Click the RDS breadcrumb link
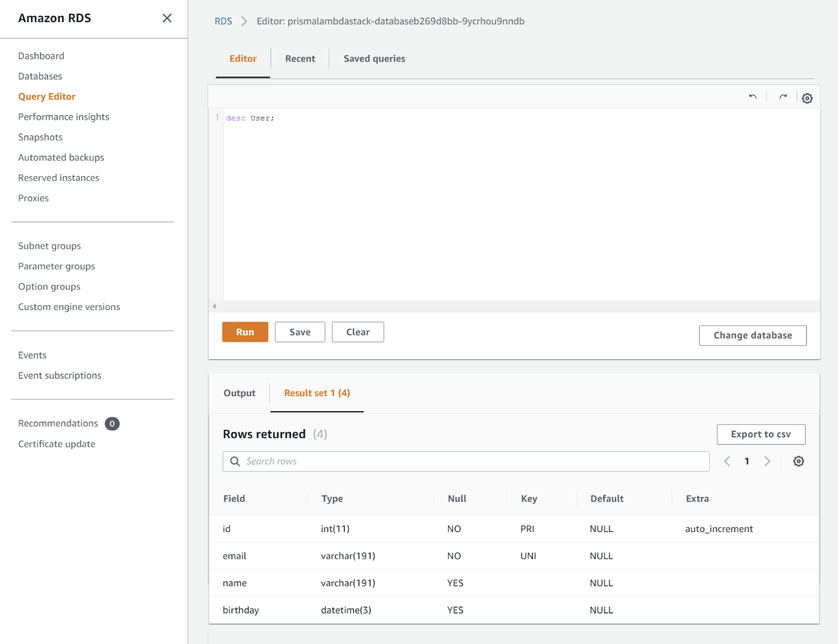This screenshot has width=838, height=644. tap(223, 22)
